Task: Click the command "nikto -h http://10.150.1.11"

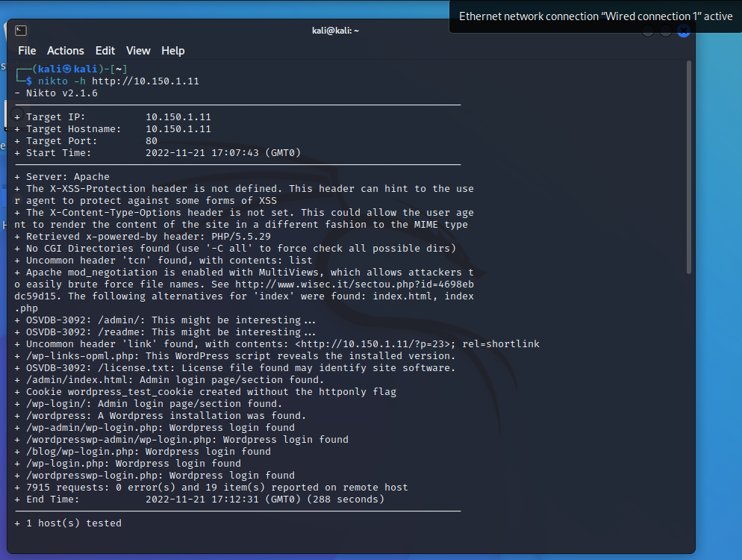Action: 118,81
